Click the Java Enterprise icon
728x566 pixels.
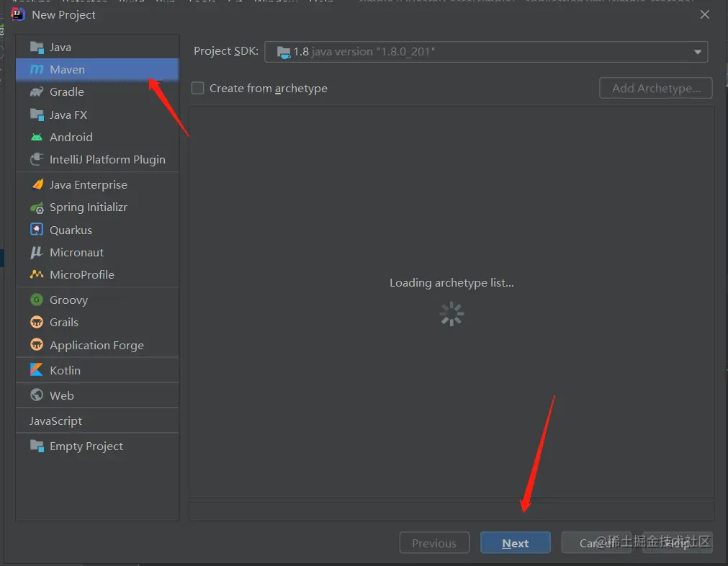point(37,184)
